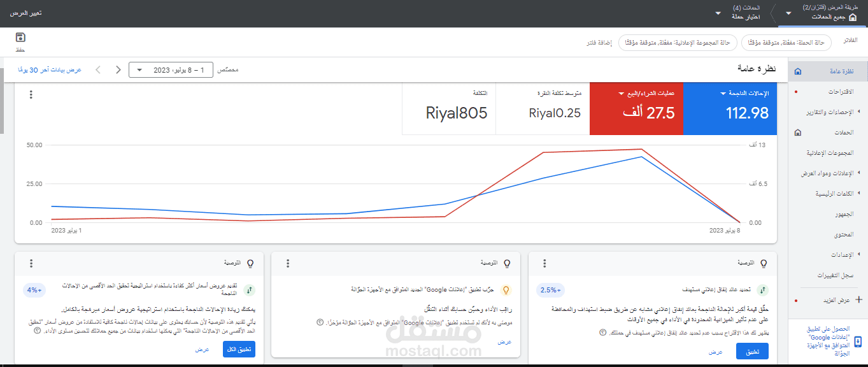
Task: Click عرض link on the target ROAS card
Action: [x=715, y=352]
